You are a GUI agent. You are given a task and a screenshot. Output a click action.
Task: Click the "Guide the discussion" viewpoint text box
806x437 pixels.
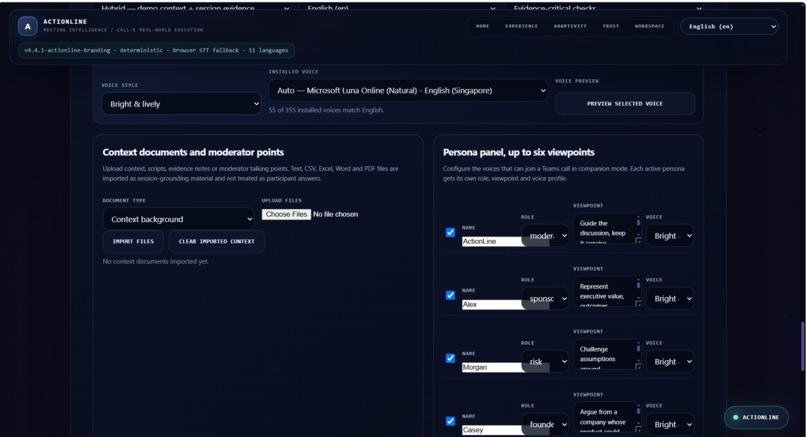coord(608,228)
